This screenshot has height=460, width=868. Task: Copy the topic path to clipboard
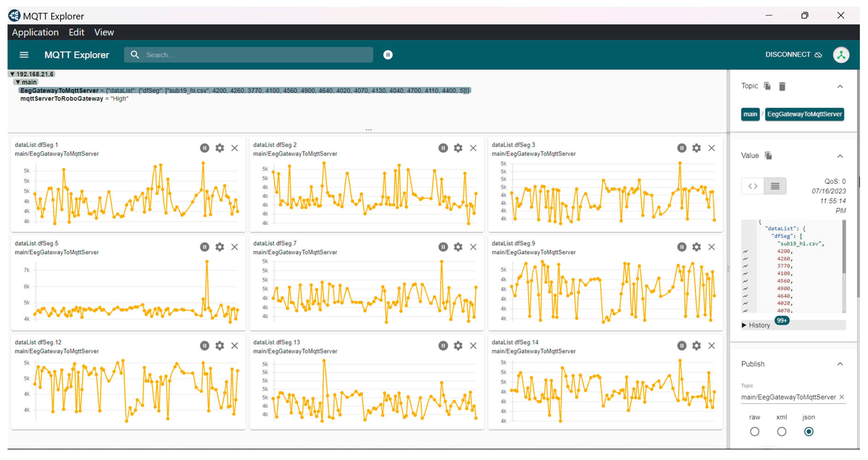pos(767,86)
